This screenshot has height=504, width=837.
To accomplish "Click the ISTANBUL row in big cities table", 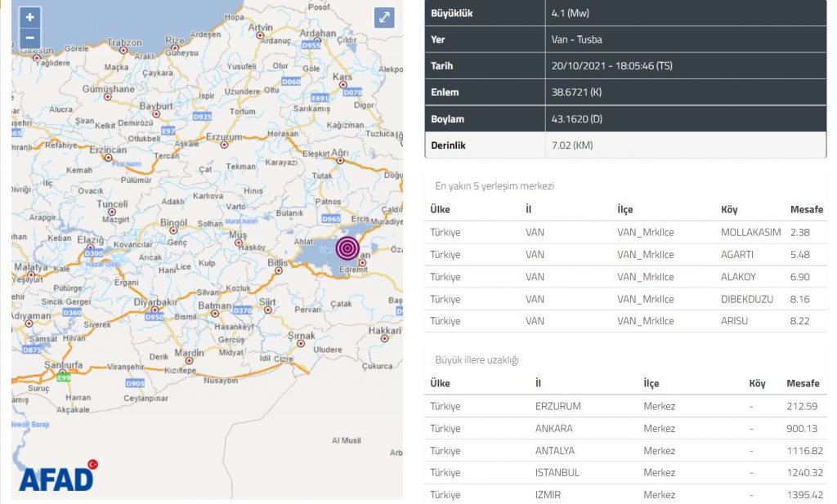I will click(x=626, y=472).
